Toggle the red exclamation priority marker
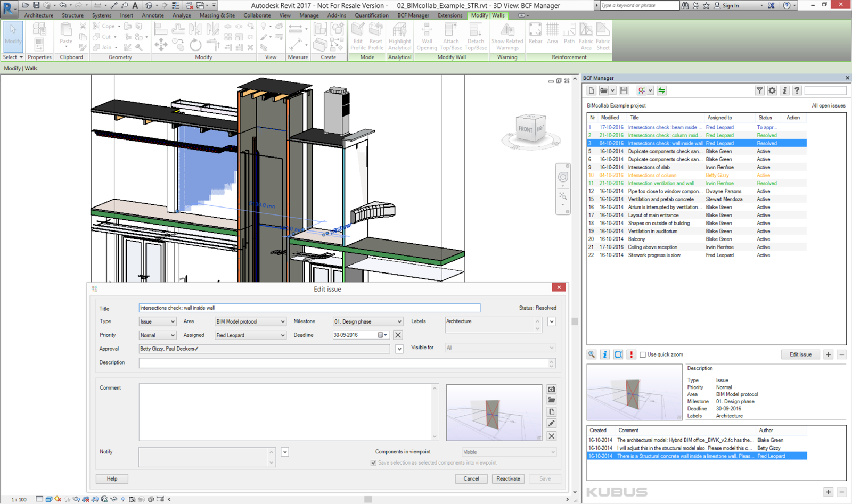The image size is (852, 504). point(631,354)
